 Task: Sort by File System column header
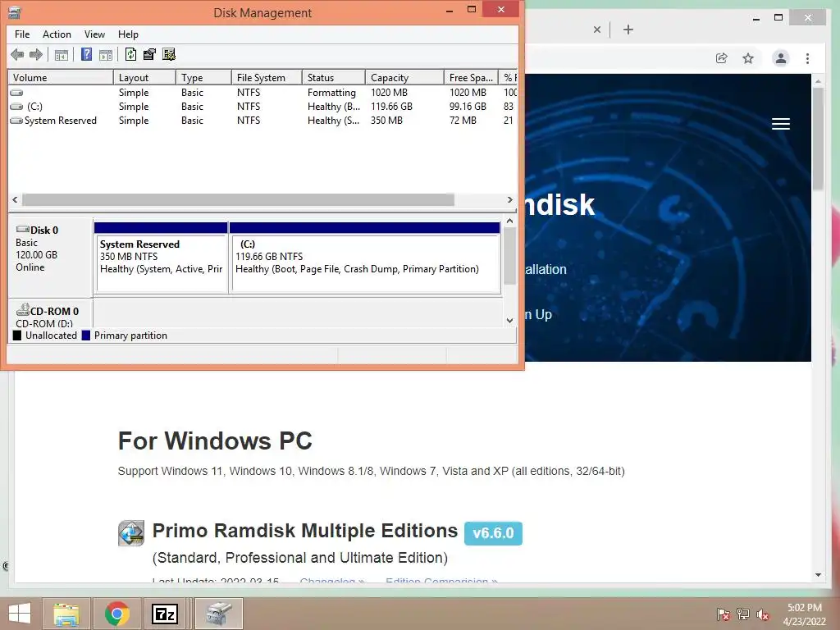point(267,78)
